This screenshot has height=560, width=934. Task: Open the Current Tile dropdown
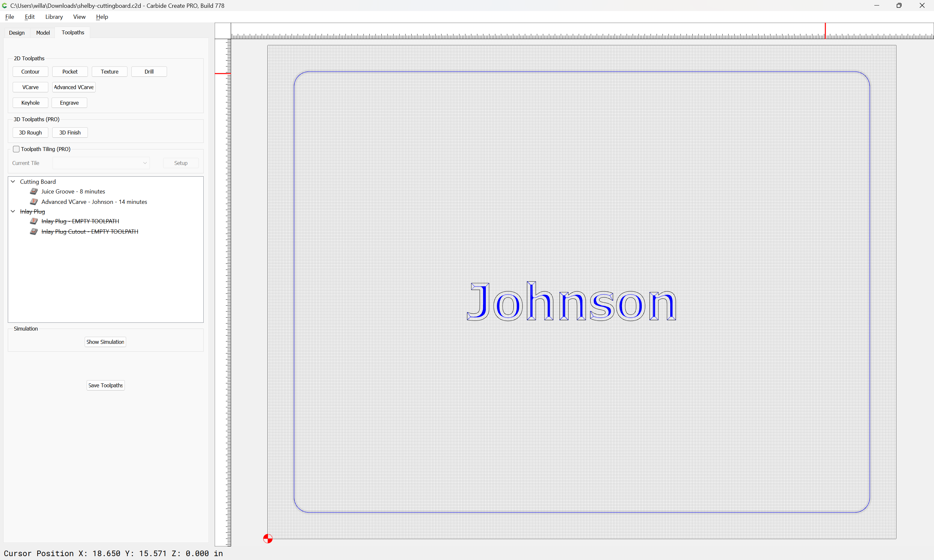pyautogui.click(x=101, y=163)
